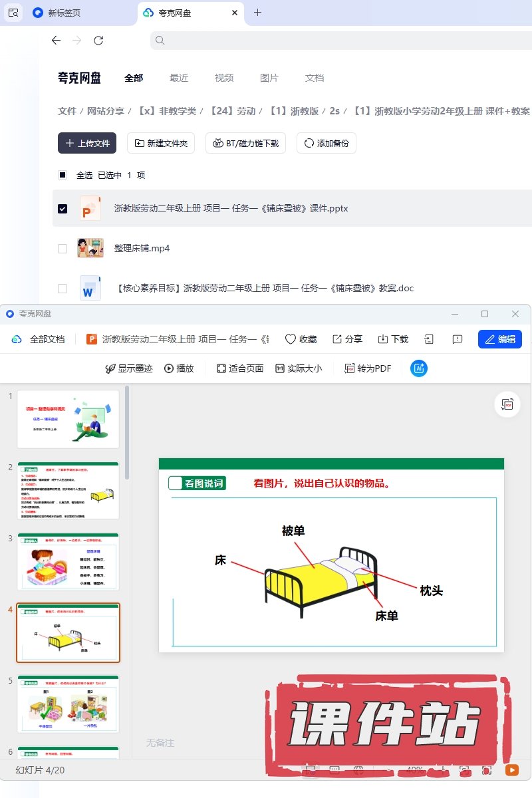
Task: Click the 转为PDF button
Action: pos(368,368)
